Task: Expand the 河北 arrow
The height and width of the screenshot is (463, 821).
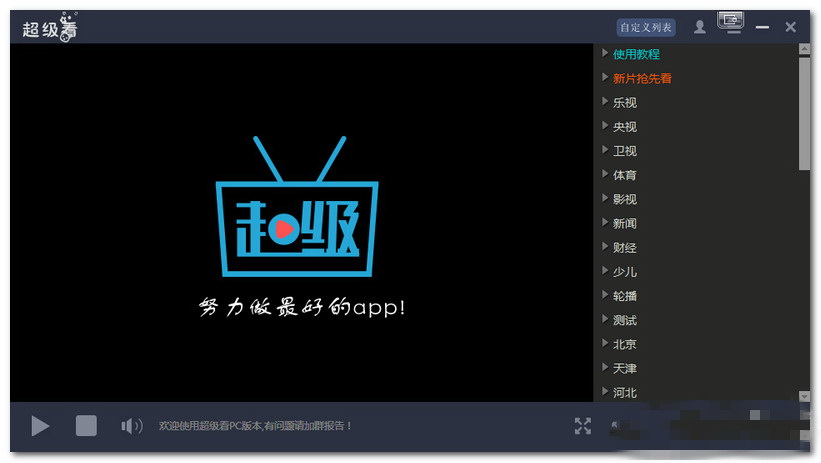Action: [605, 391]
